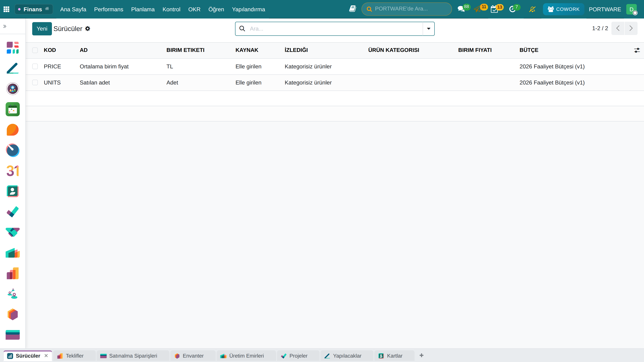Screen dimensions: 644x362
Task: Open the Planlama menu
Action: pyautogui.click(x=143, y=9)
